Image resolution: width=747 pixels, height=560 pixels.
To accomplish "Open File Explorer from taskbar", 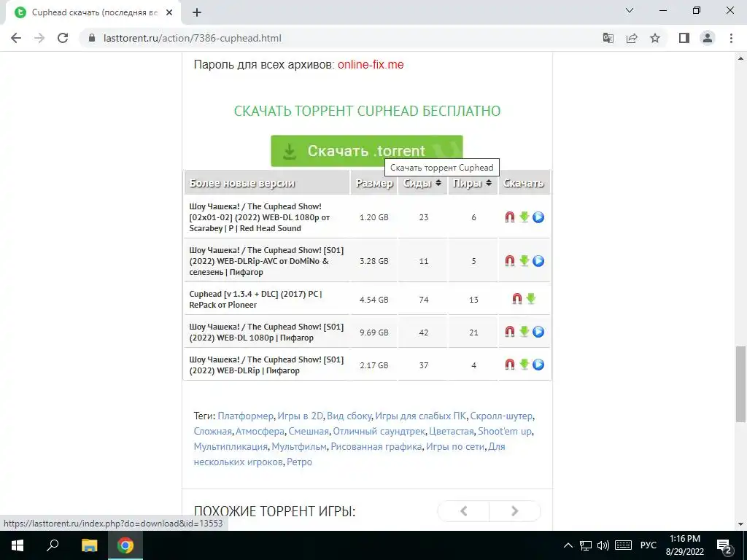I will (x=89, y=545).
